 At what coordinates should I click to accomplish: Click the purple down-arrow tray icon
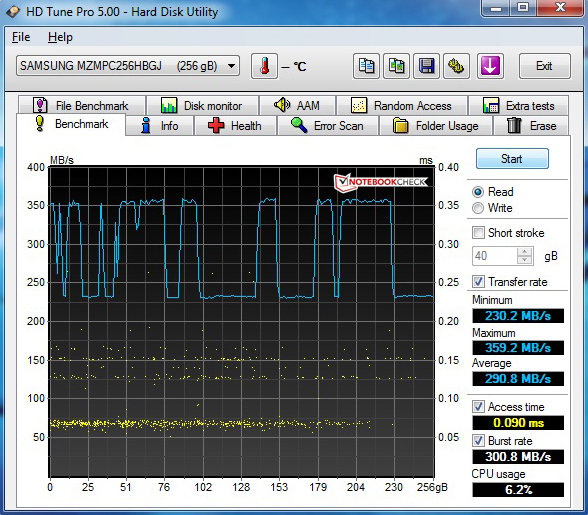(x=490, y=66)
